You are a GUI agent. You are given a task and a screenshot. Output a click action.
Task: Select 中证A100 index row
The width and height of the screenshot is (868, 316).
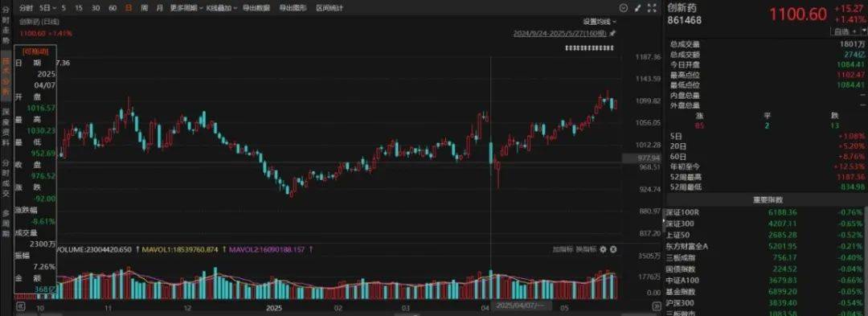[766, 280]
